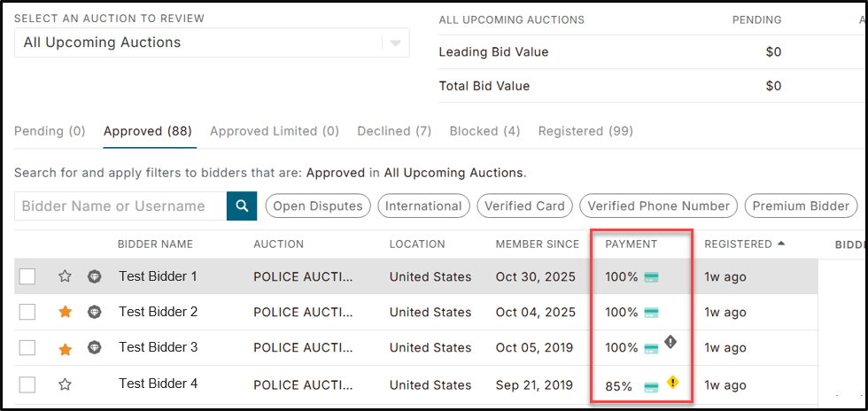Check the box for Test Bidder 1
Screen dimensions: 868x411
tap(27, 275)
